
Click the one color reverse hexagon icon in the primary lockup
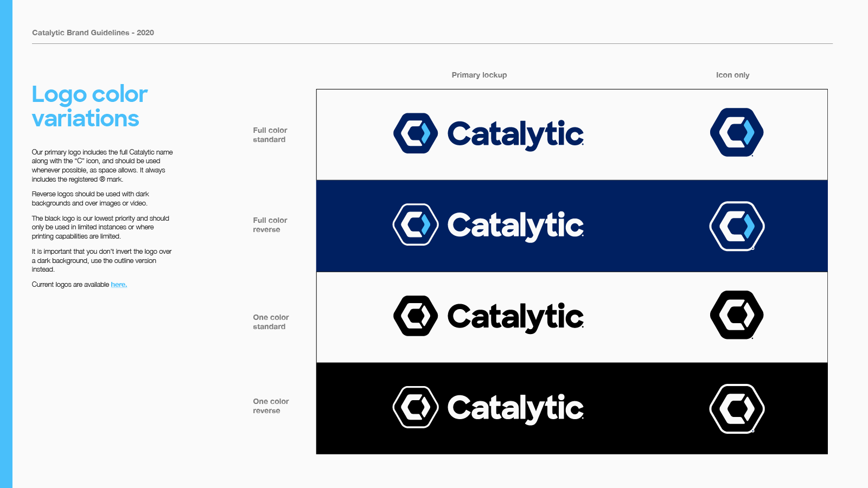(416, 407)
